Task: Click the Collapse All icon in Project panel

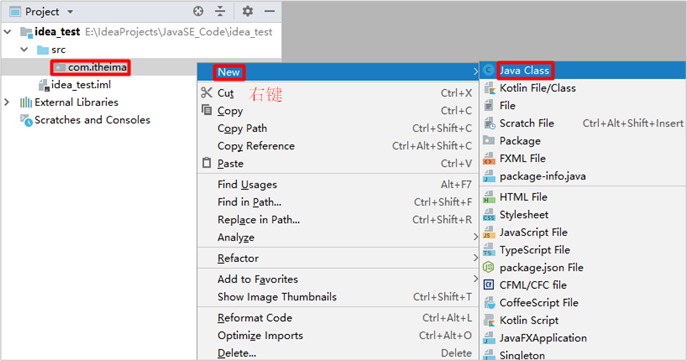Action: (220, 11)
